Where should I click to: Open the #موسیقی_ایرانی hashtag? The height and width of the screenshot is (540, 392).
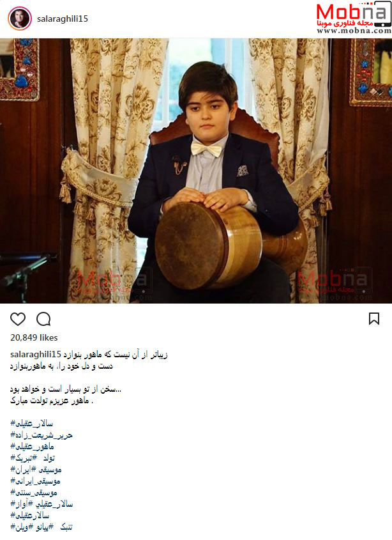point(35,481)
